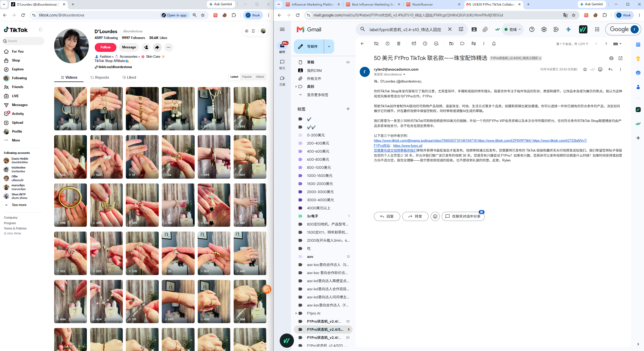Viewport: 644px width, 351px height.
Task: Toggle Gmail main menu hamburger
Action: pyautogui.click(x=282, y=29)
